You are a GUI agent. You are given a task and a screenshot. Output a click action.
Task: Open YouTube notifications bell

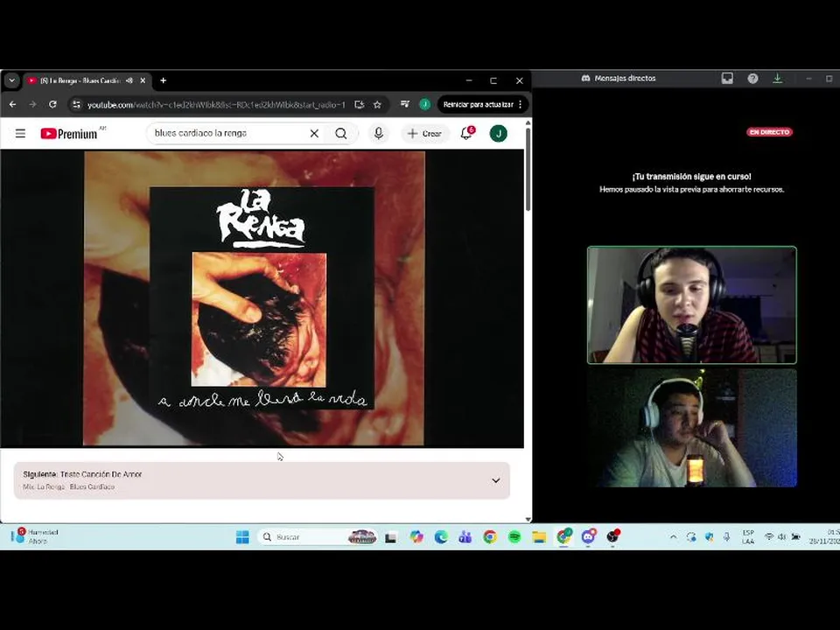click(466, 133)
